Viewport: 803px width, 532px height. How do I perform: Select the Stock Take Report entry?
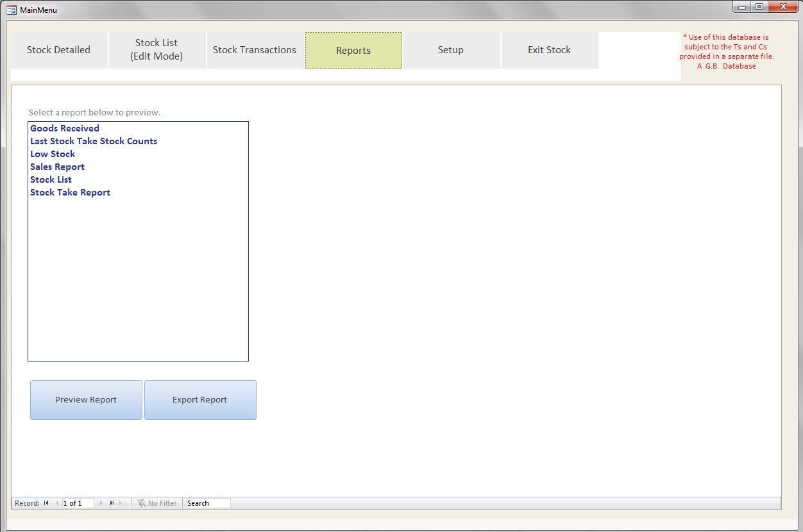[70, 192]
